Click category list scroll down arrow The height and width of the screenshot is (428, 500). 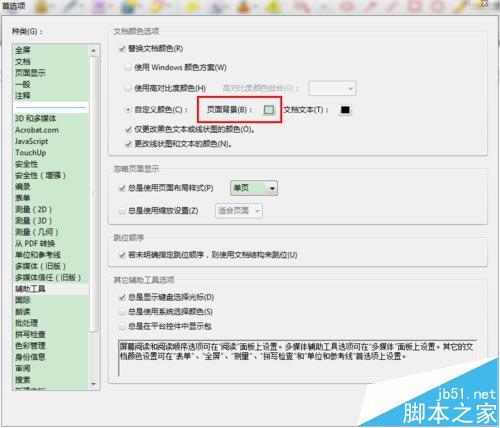pyautogui.click(x=93, y=384)
